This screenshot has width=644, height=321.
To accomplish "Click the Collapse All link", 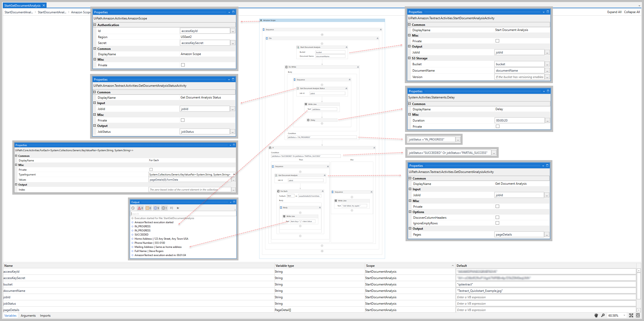I will 632,12.
